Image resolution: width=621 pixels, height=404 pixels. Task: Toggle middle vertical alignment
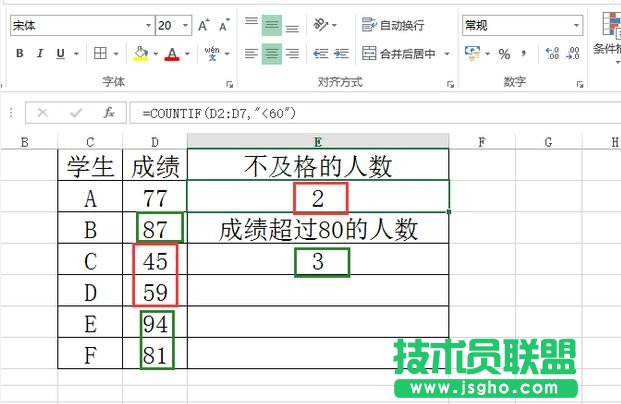[272, 25]
